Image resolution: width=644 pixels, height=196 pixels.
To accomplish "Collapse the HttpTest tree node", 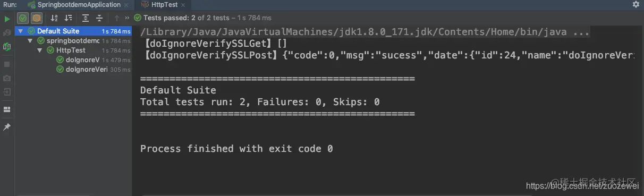I will tap(40, 50).
